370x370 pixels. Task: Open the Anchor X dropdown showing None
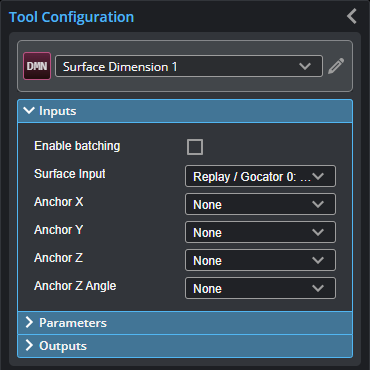260,204
